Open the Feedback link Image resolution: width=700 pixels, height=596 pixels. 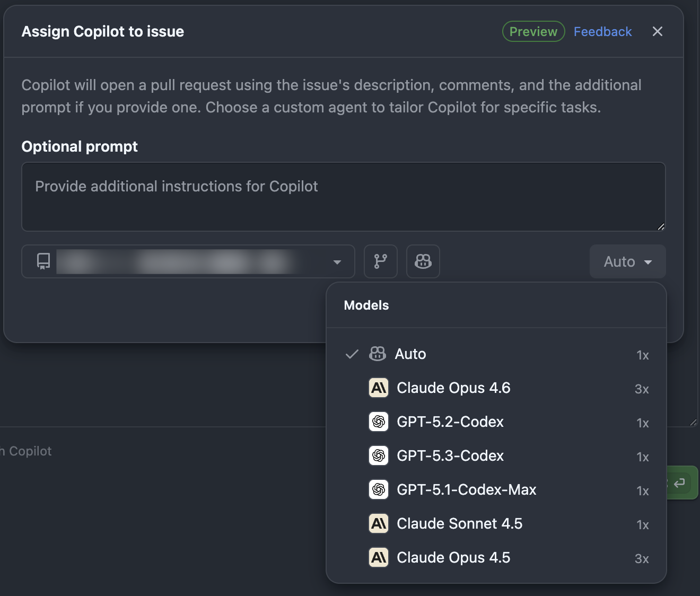(602, 32)
